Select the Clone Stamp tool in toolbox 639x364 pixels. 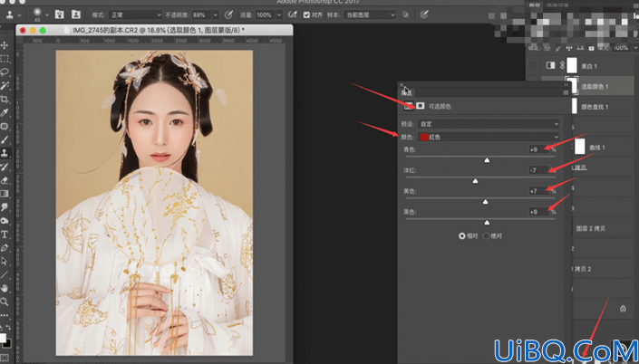(x=5, y=153)
